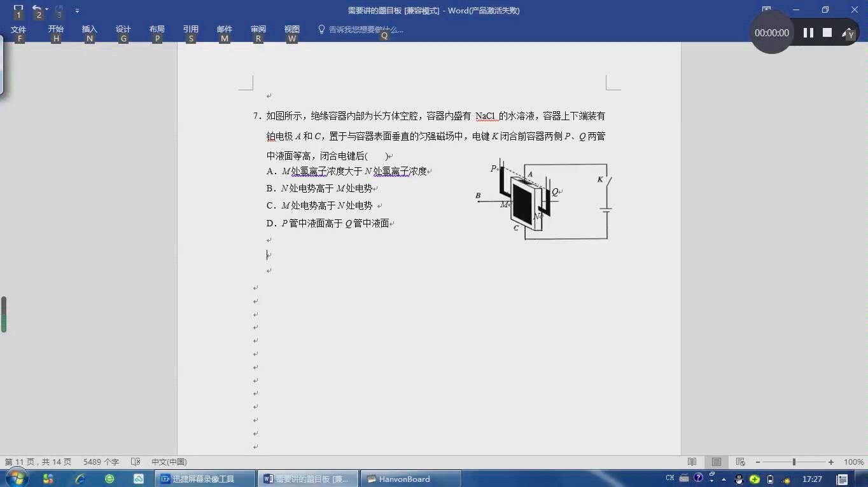This screenshot has height=487, width=868.
Task: Switch to Read Mode view icon
Action: click(691, 462)
